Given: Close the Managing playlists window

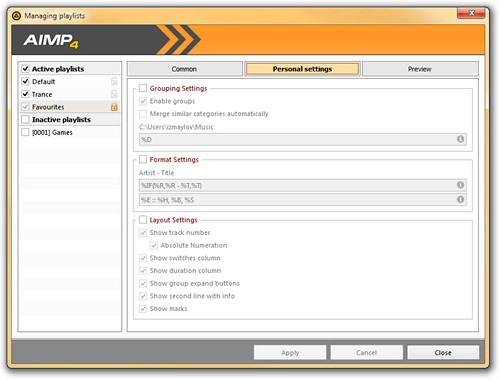Looking at the screenshot, I should (x=471, y=13).
